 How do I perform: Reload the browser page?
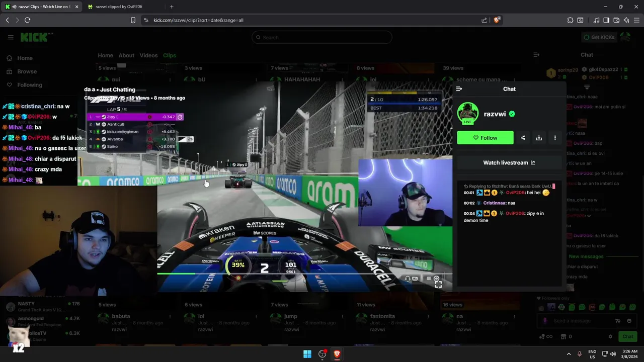[27, 20]
